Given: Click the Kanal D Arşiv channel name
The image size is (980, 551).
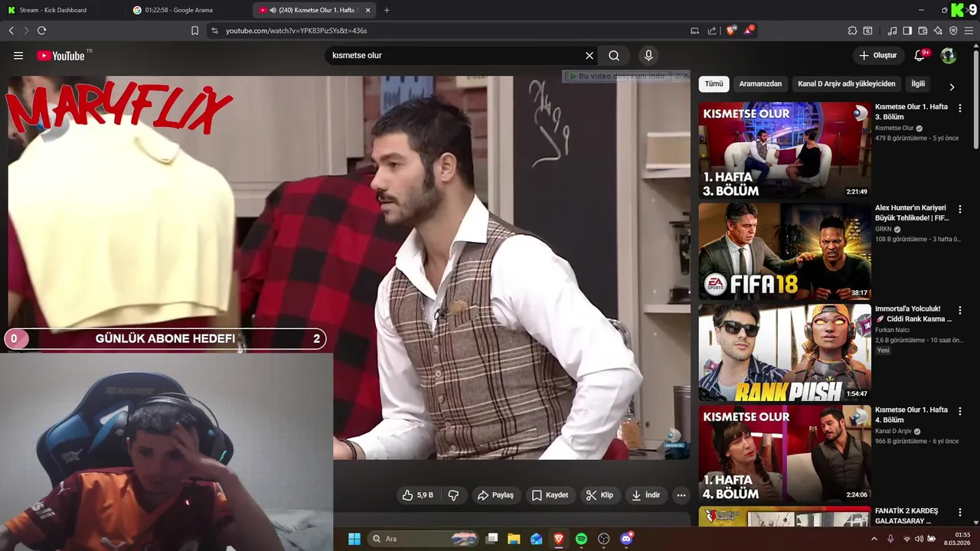Looking at the screenshot, I should (x=894, y=431).
